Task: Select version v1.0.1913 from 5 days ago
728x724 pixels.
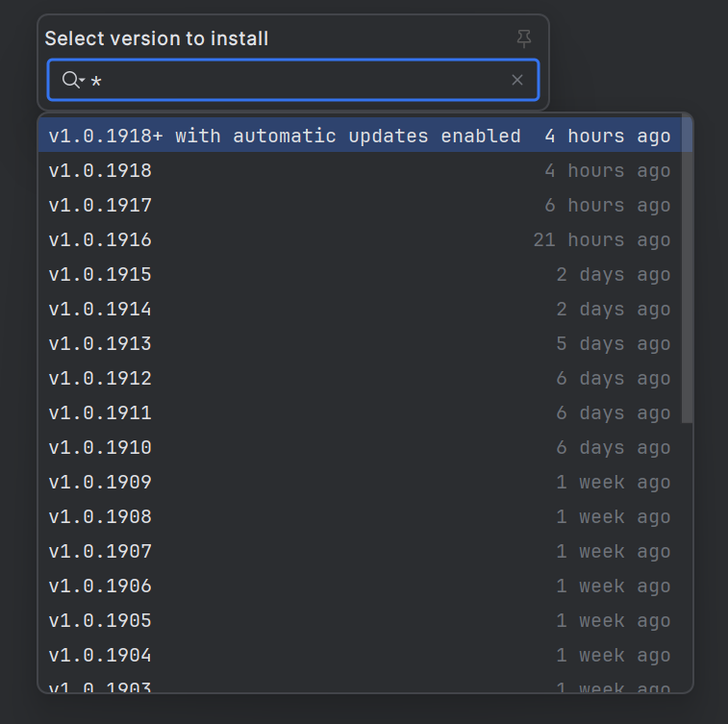Action: pyautogui.click(x=100, y=344)
